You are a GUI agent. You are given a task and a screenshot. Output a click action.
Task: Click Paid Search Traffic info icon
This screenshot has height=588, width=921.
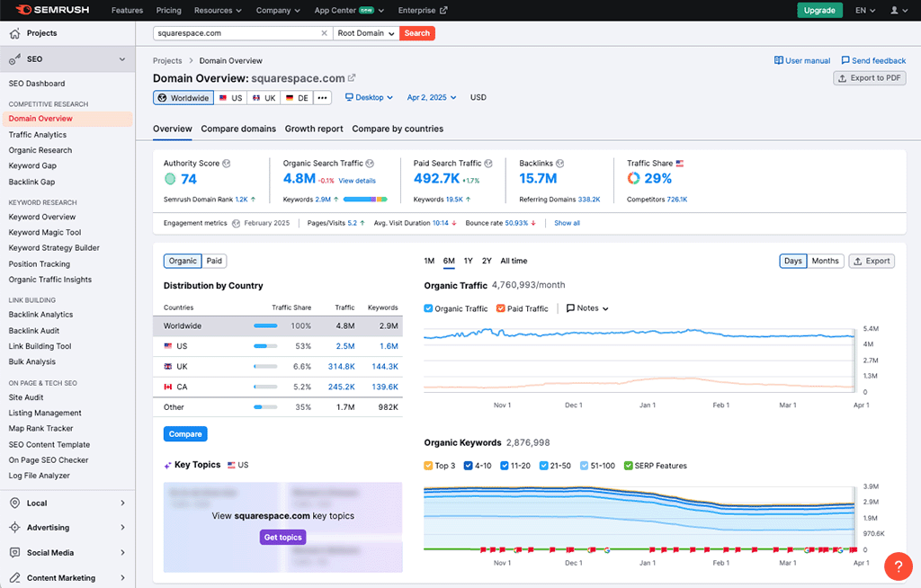pos(488,164)
